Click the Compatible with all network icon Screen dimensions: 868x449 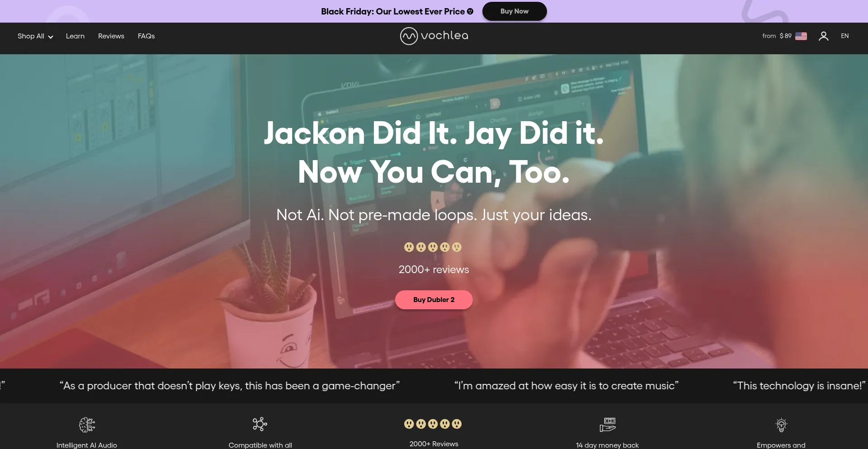[x=260, y=424]
